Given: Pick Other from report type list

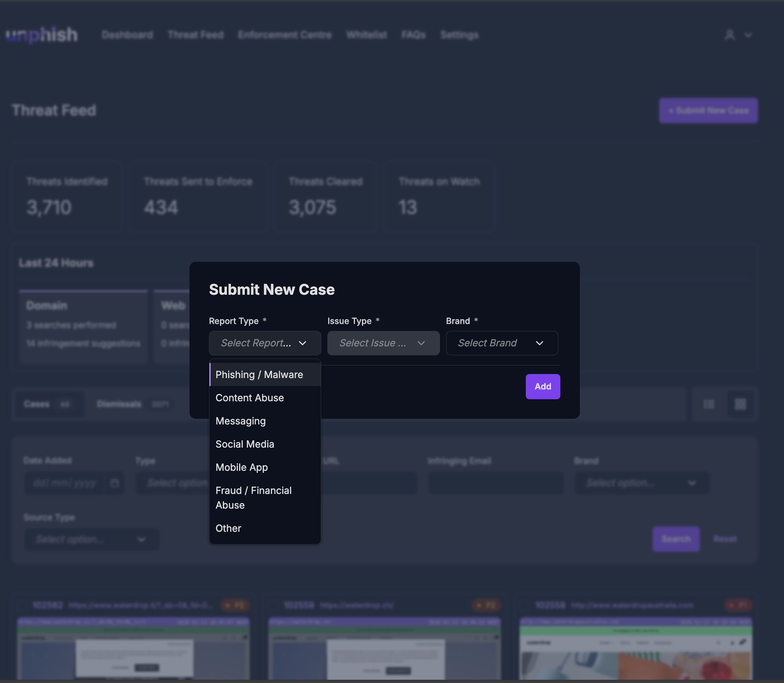Looking at the screenshot, I should [229, 528].
